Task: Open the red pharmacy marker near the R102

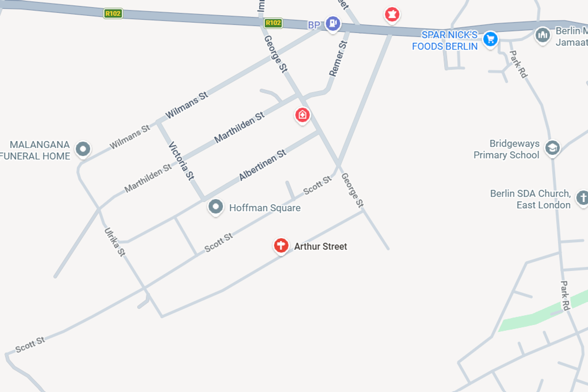Action: [391, 14]
